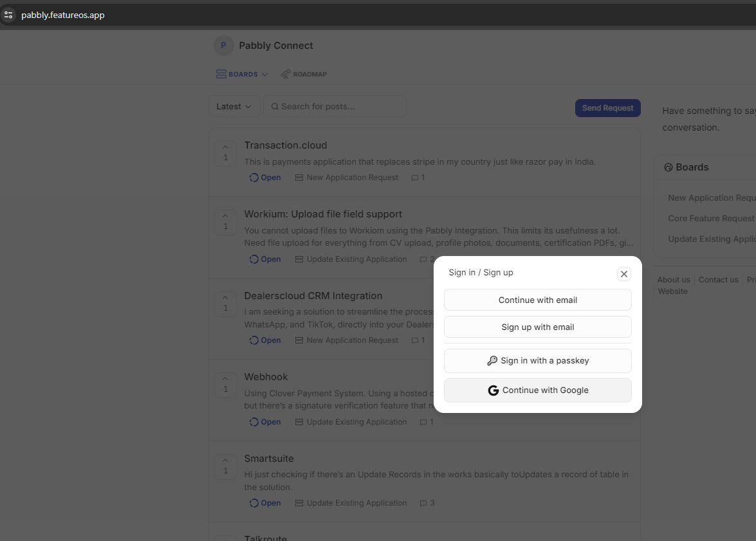Open the Pabbly Connect title link
This screenshot has height=541, width=756.
point(276,46)
